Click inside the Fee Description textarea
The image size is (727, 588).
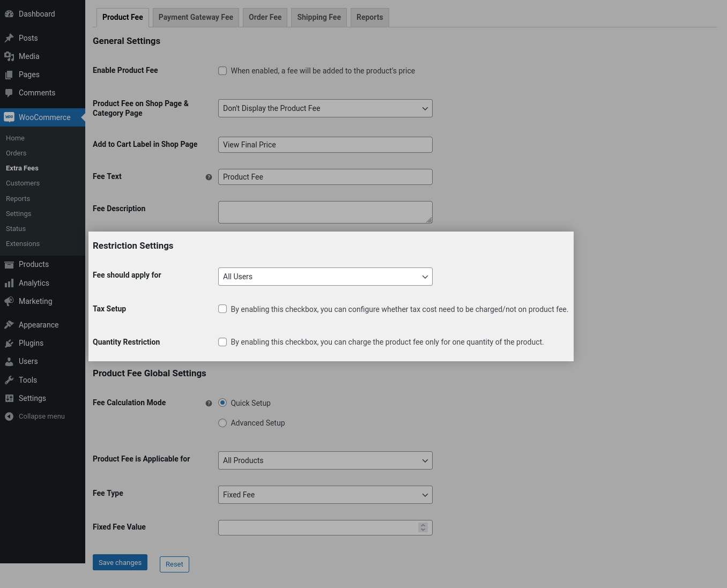coord(325,212)
